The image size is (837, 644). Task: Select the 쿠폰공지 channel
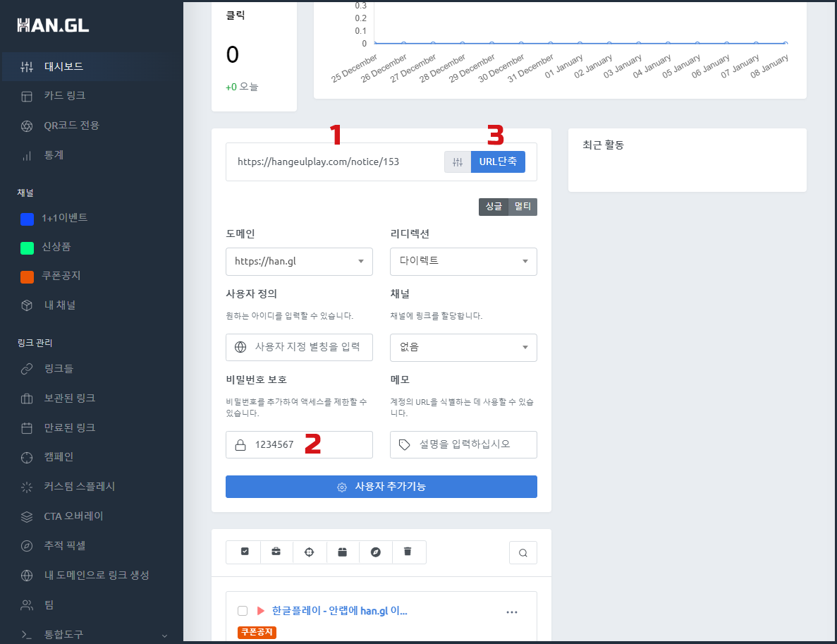61,276
